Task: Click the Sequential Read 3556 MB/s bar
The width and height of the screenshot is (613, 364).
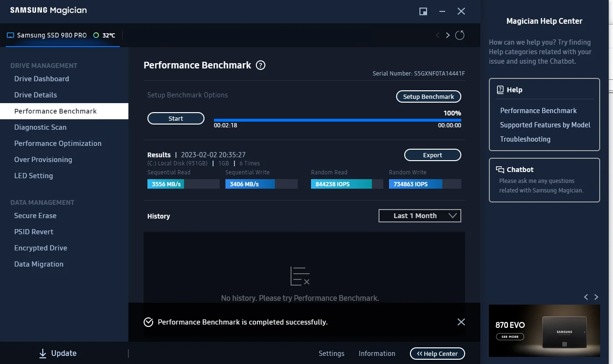Action: click(184, 184)
